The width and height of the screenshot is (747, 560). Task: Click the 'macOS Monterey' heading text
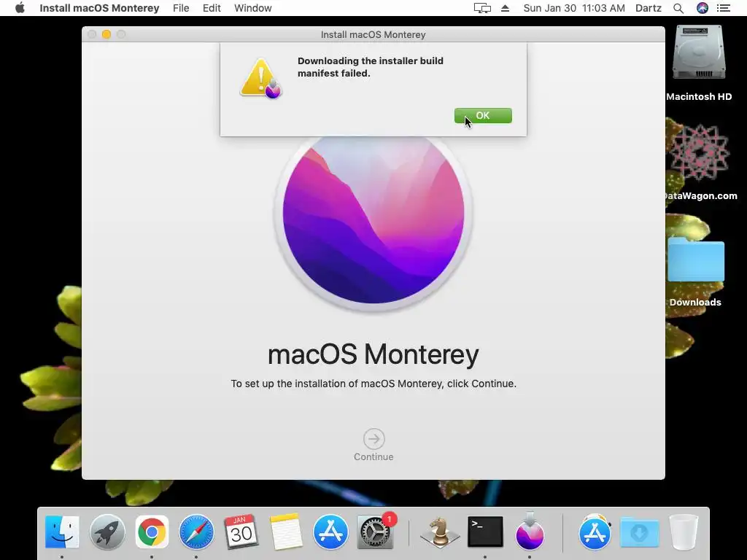point(373,354)
